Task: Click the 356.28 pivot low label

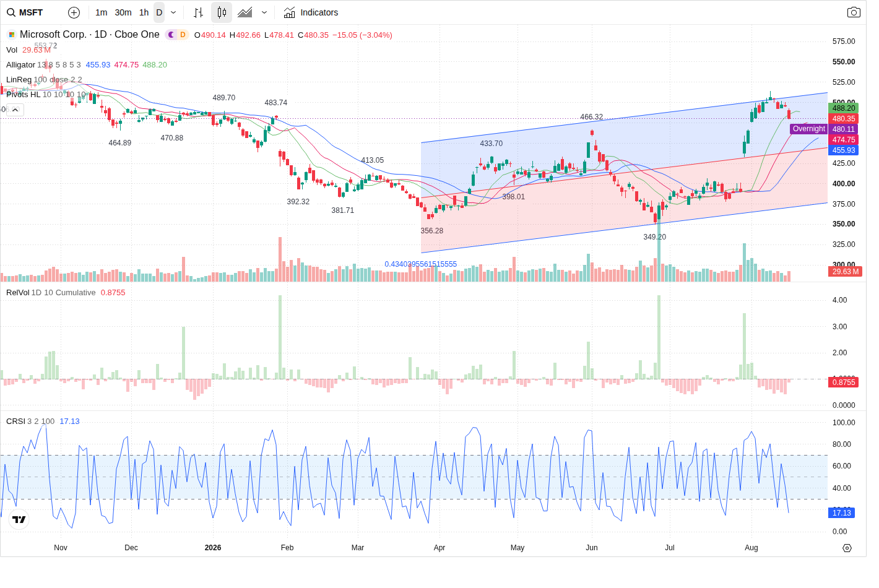Action: point(432,231)
